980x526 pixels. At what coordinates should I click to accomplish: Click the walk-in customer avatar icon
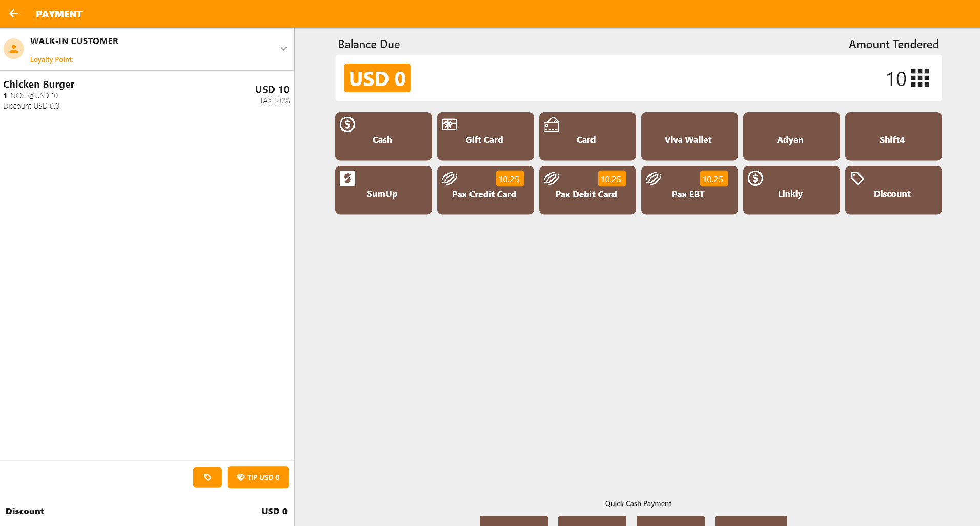(14, 49)
